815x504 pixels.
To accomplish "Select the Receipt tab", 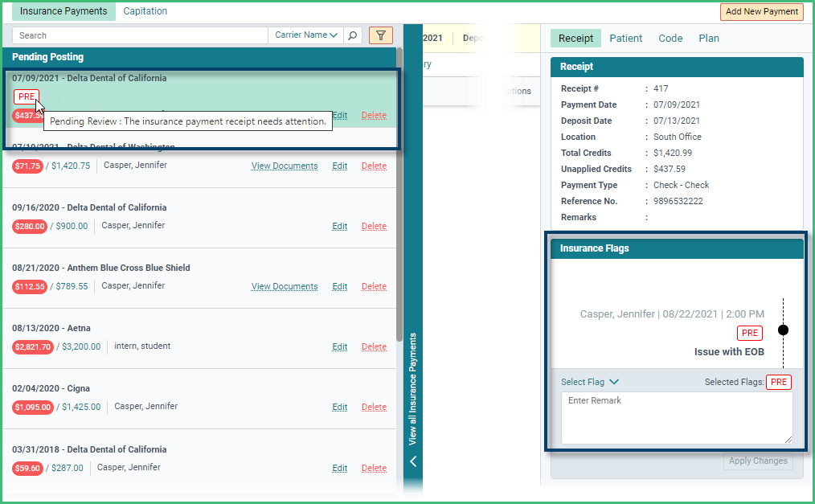I will [575, 39].
